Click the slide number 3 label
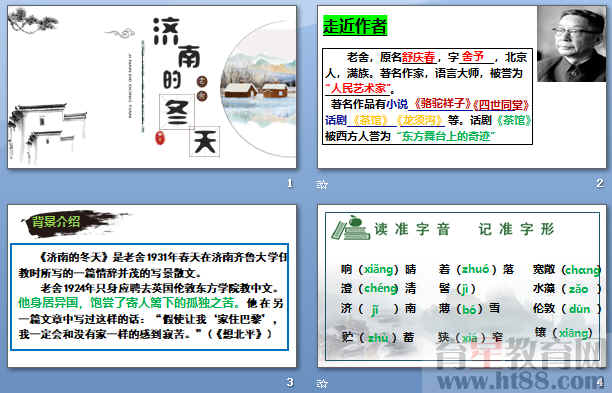 [290, 382]
